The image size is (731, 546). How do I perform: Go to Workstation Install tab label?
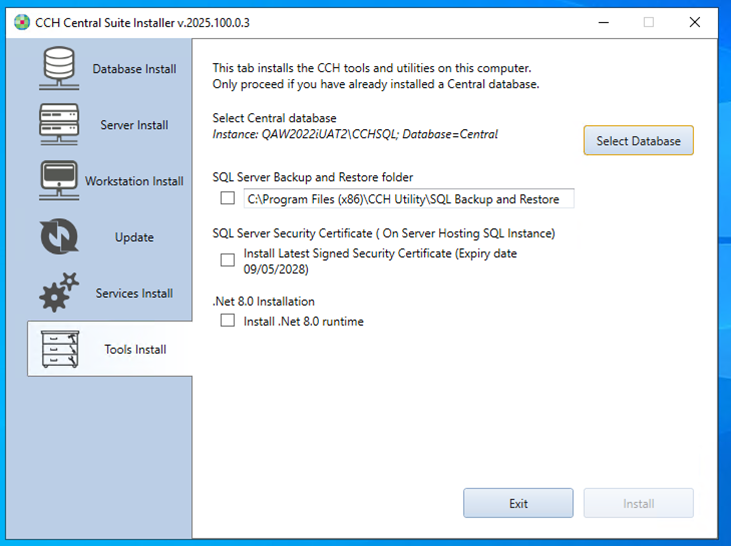[134, 181]
